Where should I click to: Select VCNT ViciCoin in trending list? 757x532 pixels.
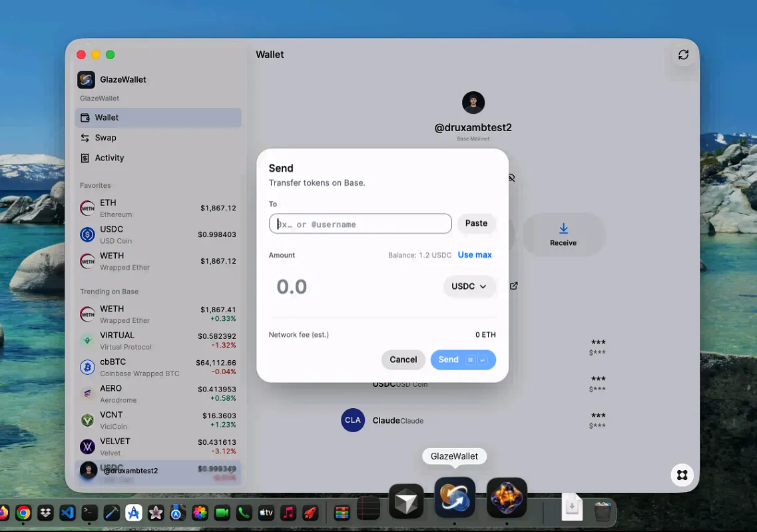(x=158, y=421)
